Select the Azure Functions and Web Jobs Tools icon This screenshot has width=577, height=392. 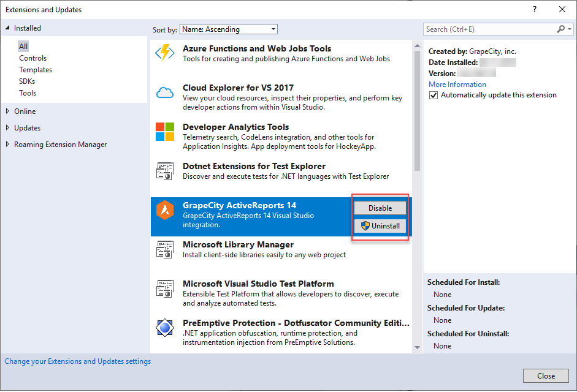(x=164, y=53)
